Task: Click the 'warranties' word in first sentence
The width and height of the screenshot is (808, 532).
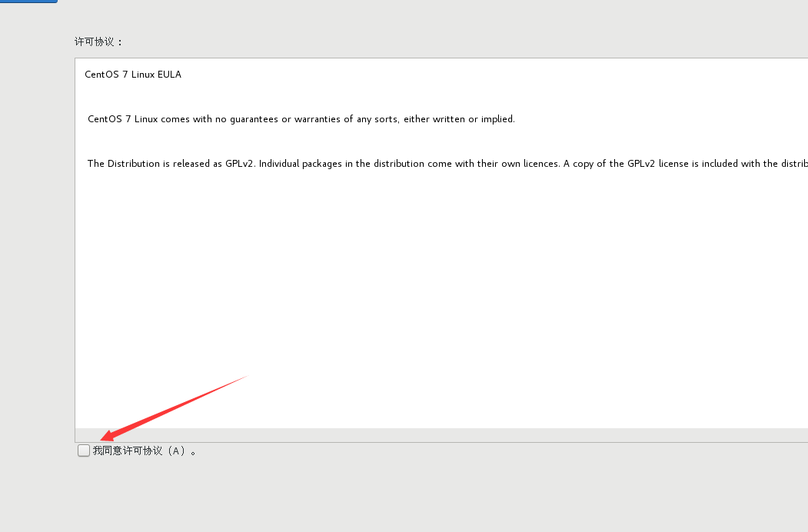Action: 317,119
